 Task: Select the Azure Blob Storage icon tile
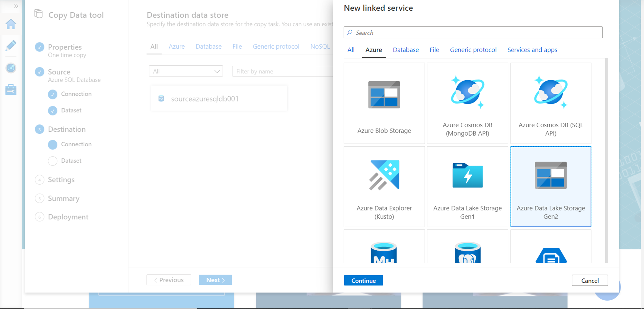[384, 95]
